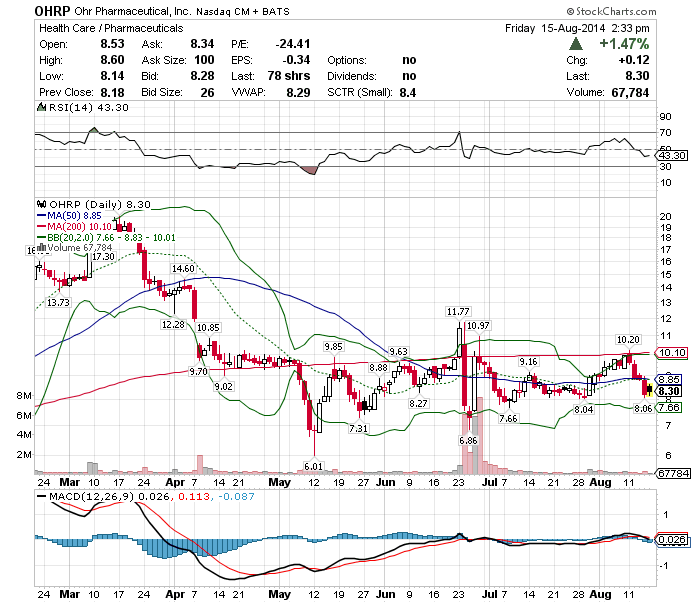Click the 12.28 price annotation

coord(173,324)
